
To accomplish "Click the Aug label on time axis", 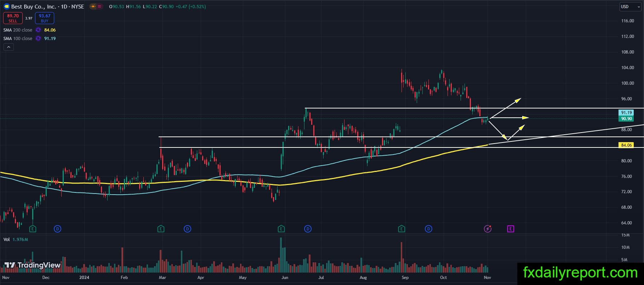I will [x=363, y=278].
